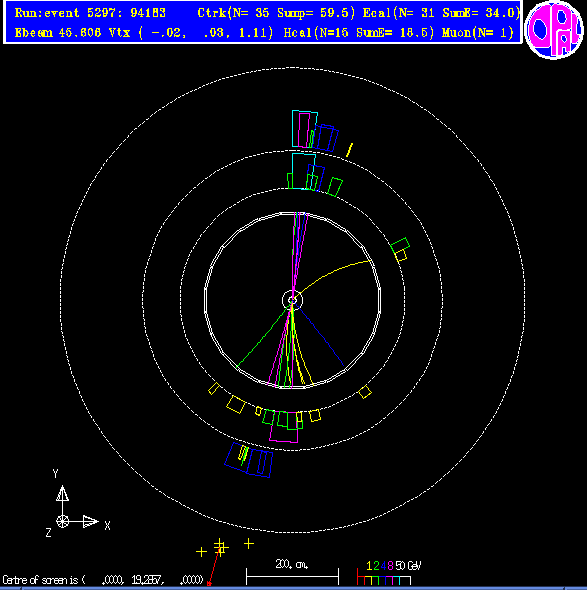Click the OPAL logo in corner
The height and width of the screenshot is (590, 587).
coord(554,30)
